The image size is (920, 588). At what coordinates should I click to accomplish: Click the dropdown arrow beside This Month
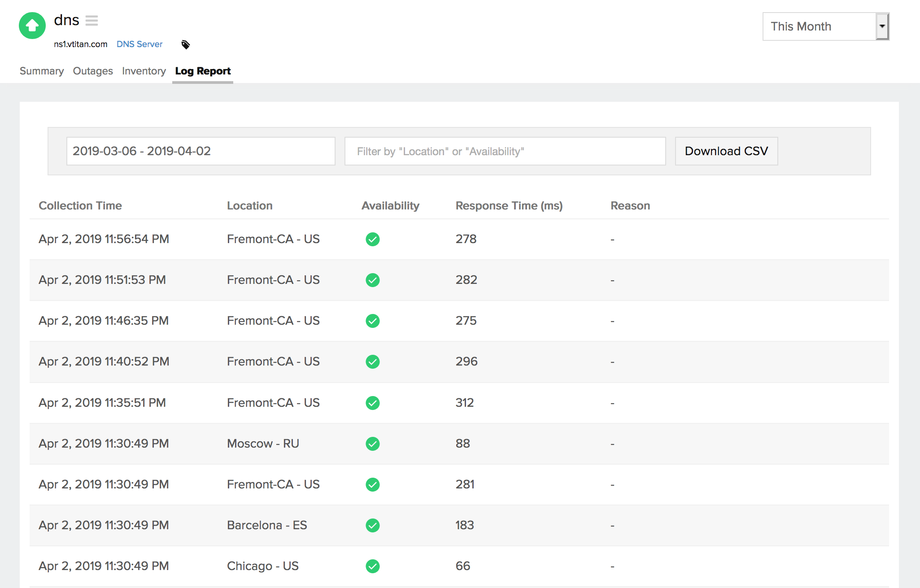(882, 26)
